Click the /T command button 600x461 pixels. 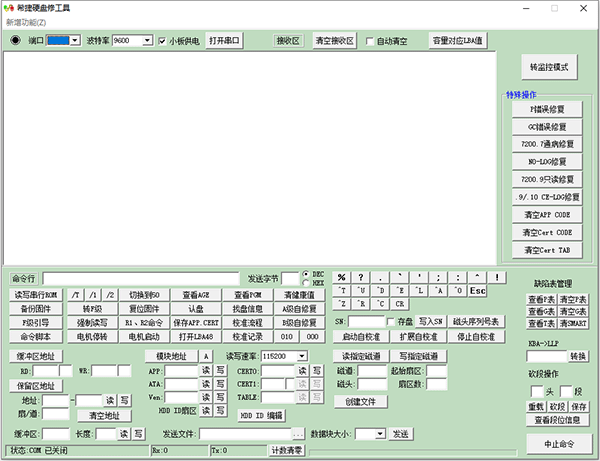(75, 295)
